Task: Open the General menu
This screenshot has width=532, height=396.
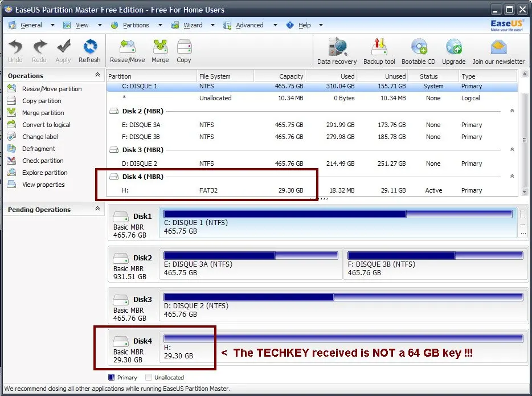Action: pyautogui.click(x=31, y=25)
